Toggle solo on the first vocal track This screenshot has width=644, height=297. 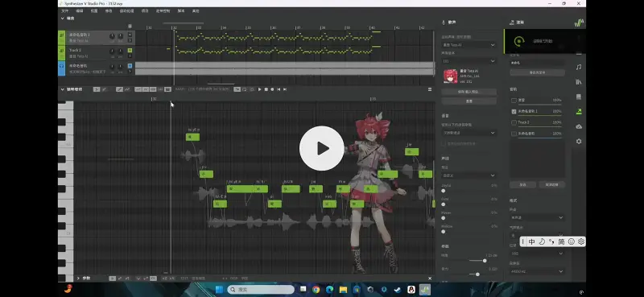pos(130,40)
